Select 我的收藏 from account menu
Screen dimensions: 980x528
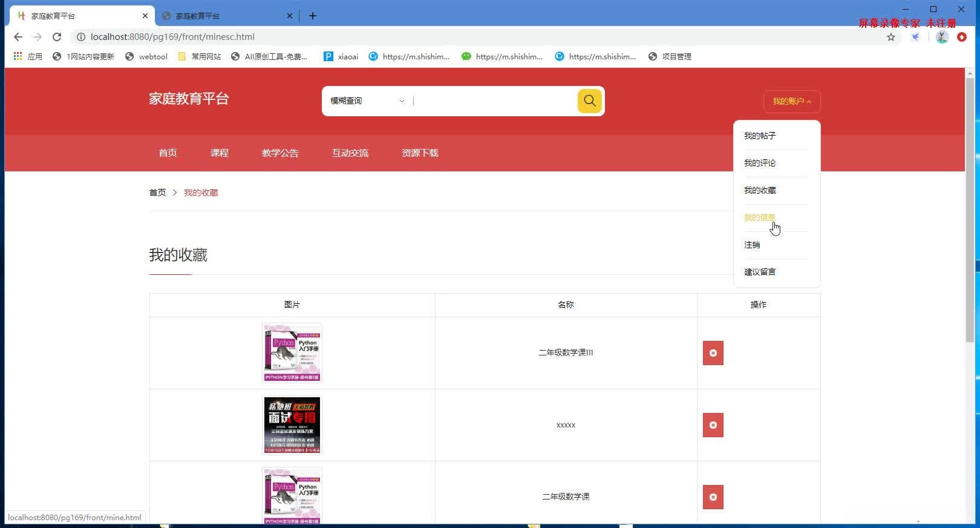(x=760, y=190)
